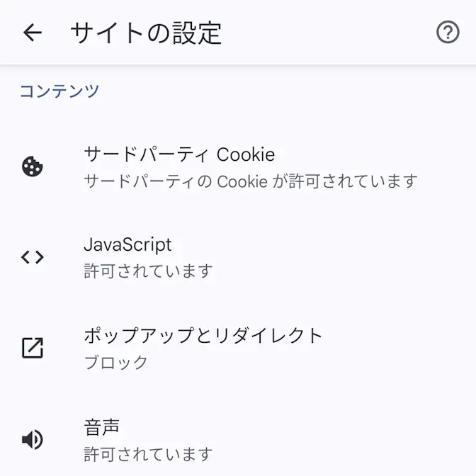Open the help question mark icon

[448, 33]
